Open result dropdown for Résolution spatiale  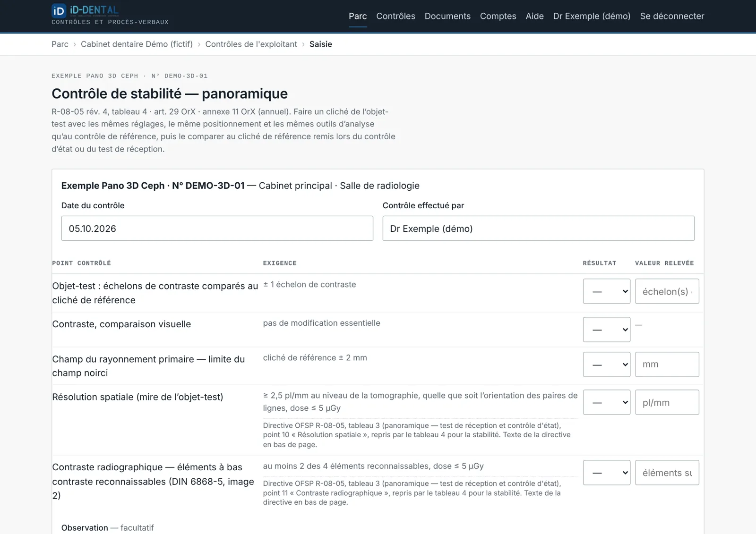pos(606,402)
